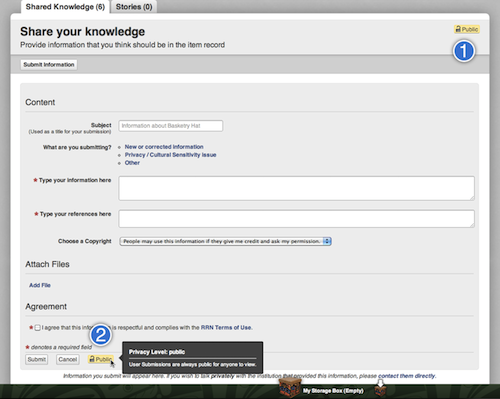Click the add-to-storage-box arrow icon
500x399 pixels.
380,387
